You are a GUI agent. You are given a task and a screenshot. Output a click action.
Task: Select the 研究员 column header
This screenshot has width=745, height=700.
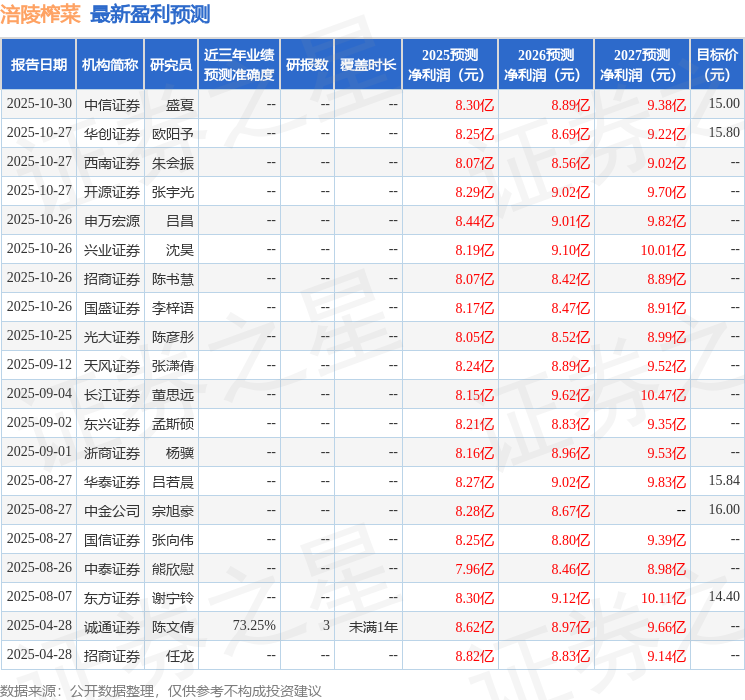coord(171,65)
